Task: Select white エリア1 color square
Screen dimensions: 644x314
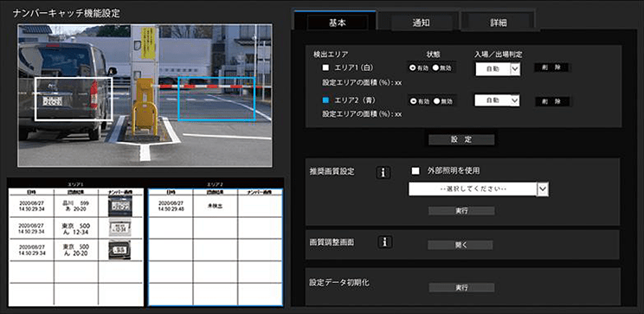Action: (325, 67)
